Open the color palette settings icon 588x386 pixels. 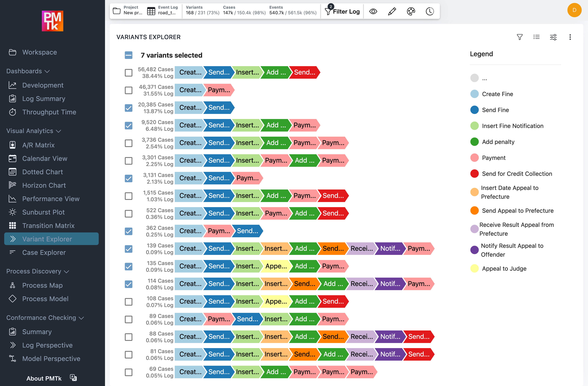pos(411,11)
